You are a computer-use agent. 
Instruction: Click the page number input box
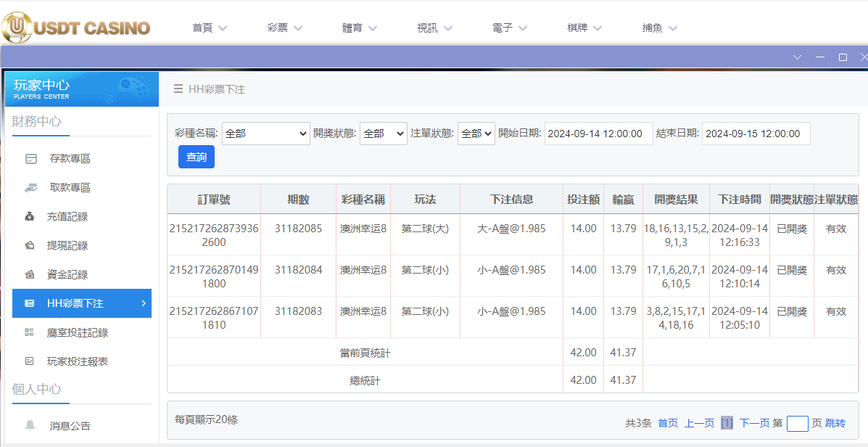coord(797,423)
